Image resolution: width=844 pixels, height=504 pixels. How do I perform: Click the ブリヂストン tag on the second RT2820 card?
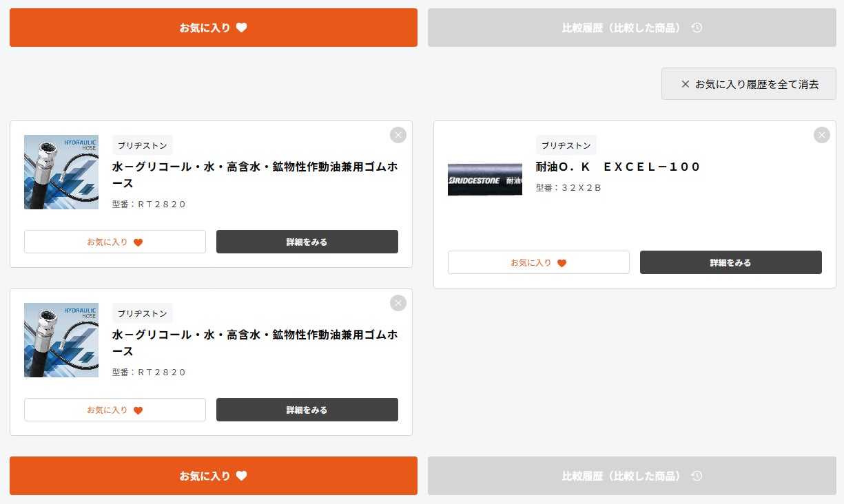(x=143, y=313)
